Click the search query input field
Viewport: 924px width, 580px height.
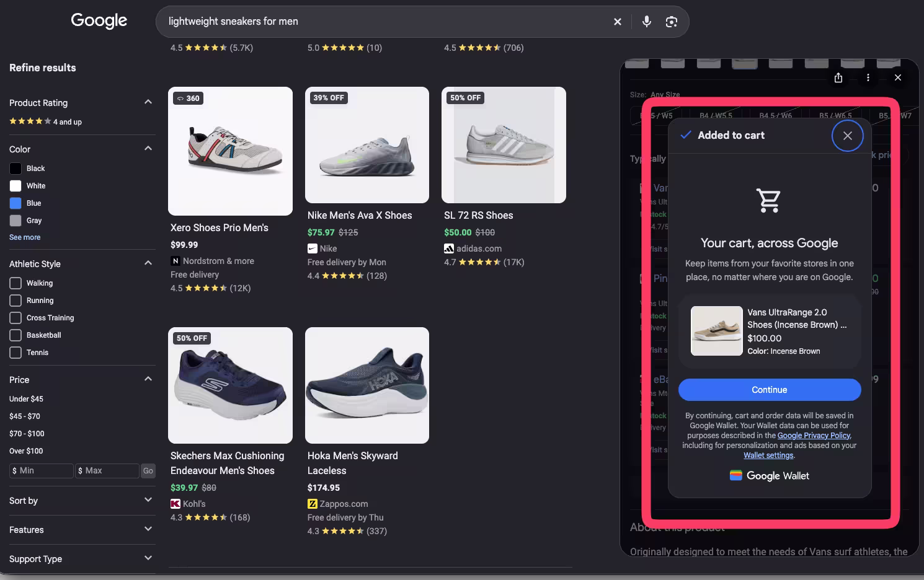384,22
